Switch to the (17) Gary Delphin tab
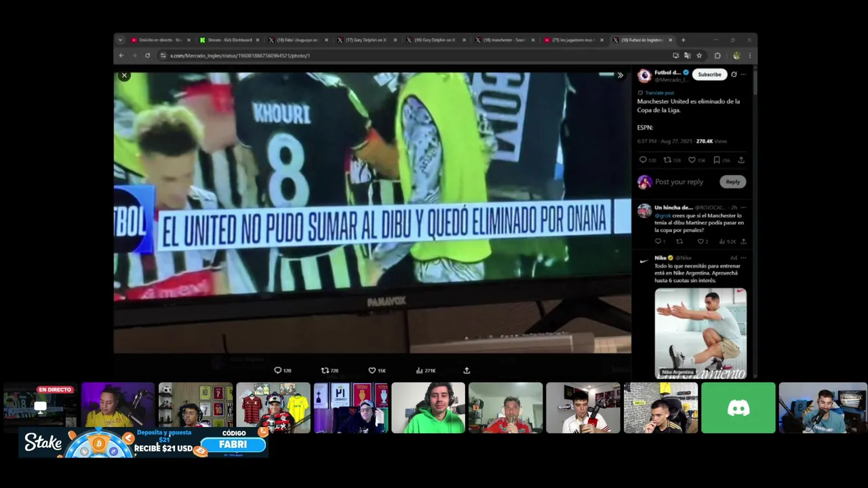The height and width of the screenshot is (488, 868). 366,40
